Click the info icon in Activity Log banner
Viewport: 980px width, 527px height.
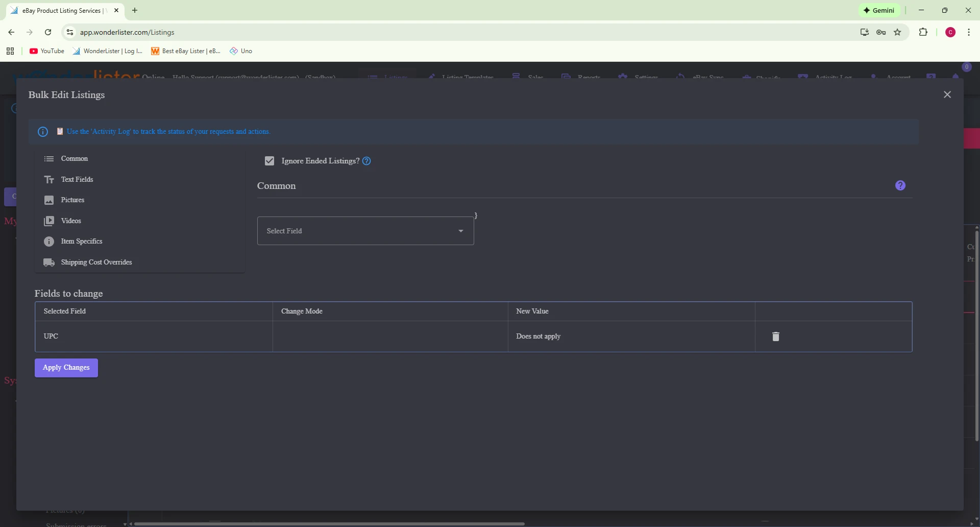click(43, 132)
